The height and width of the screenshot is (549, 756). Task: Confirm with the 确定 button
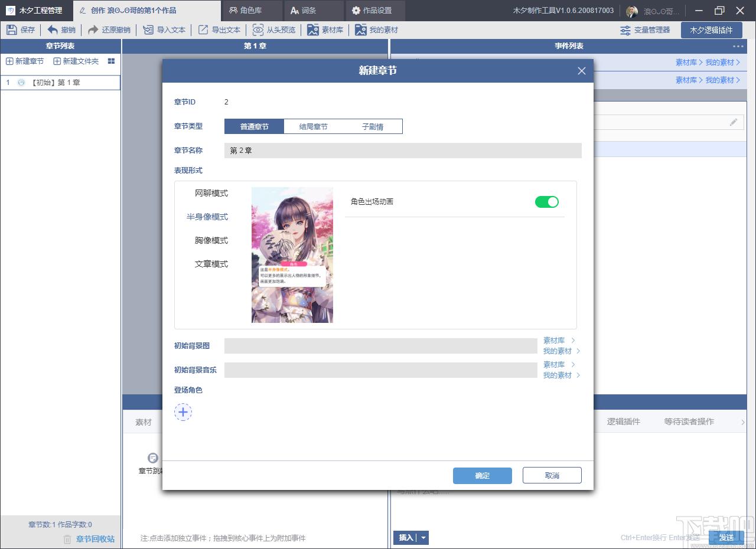coord(483,475)
